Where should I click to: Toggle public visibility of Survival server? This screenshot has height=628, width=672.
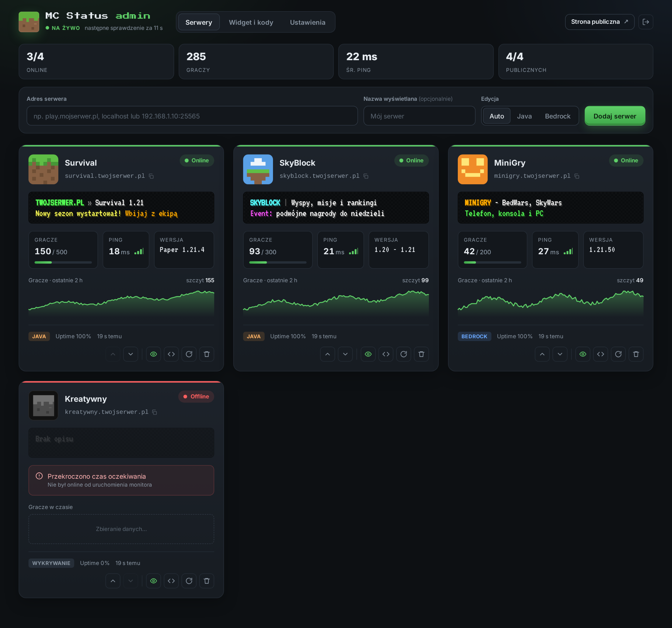(x=153, y=354)
